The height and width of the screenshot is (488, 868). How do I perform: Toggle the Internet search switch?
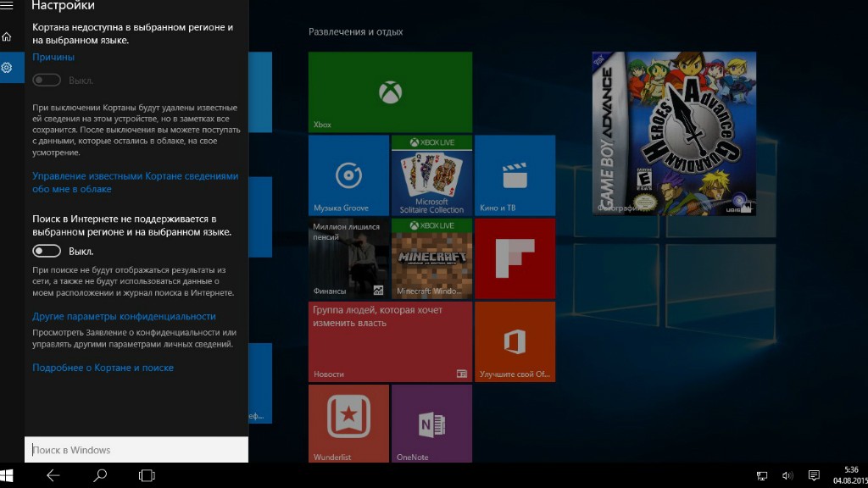pyautogui.click(x=47, y=251)
